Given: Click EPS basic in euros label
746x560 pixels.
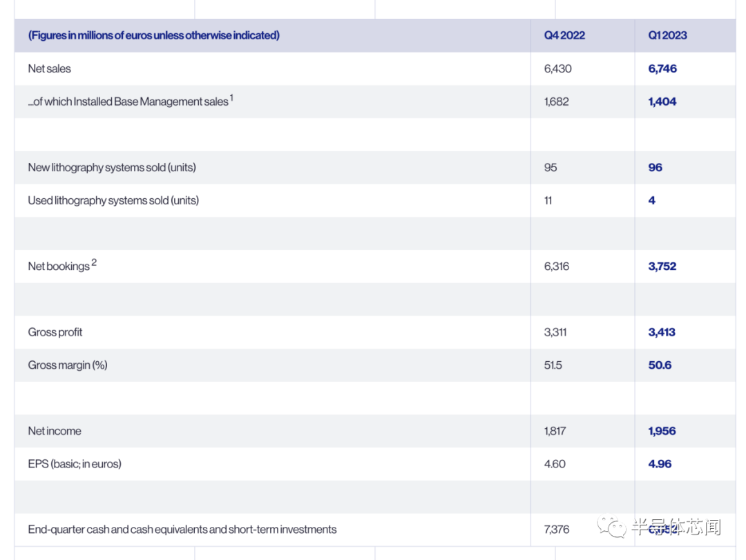Looking at the screenshot, I should click(75, 464).
